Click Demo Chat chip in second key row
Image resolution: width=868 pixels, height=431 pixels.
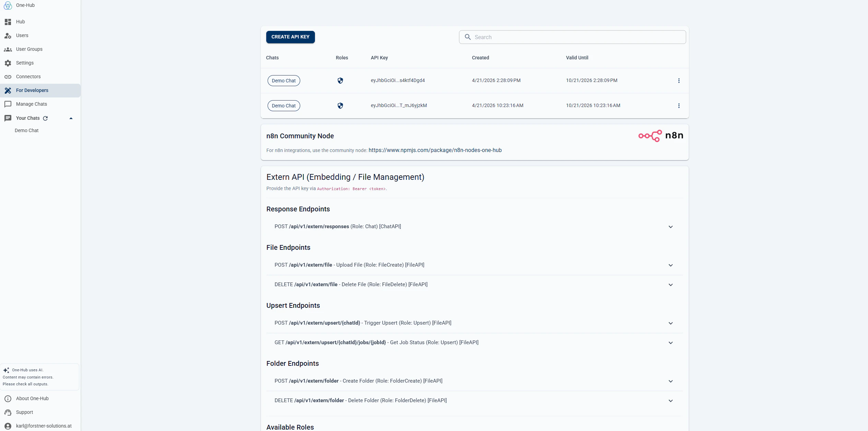284,106
